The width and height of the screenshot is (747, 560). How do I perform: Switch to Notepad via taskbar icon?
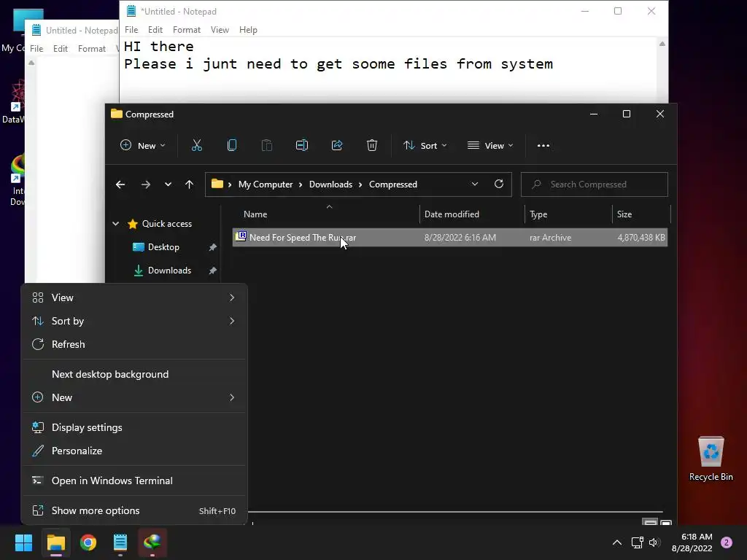[x=120, y=542]
